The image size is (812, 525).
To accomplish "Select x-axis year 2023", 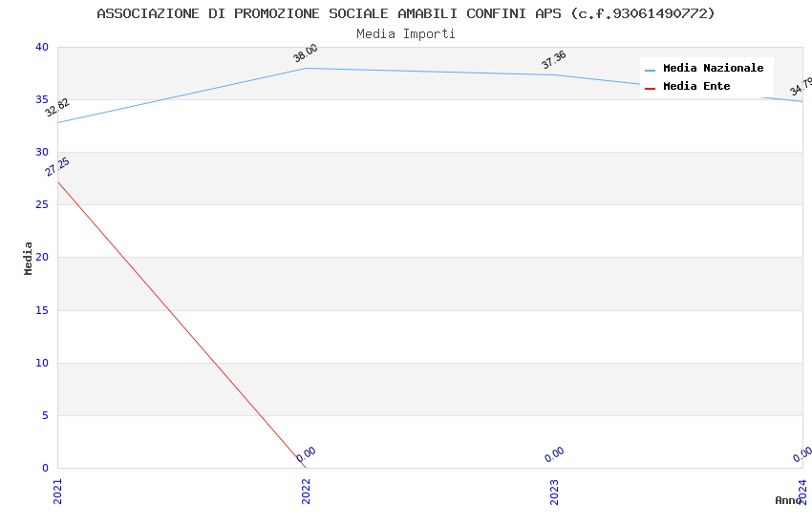I will click(554, 492).
